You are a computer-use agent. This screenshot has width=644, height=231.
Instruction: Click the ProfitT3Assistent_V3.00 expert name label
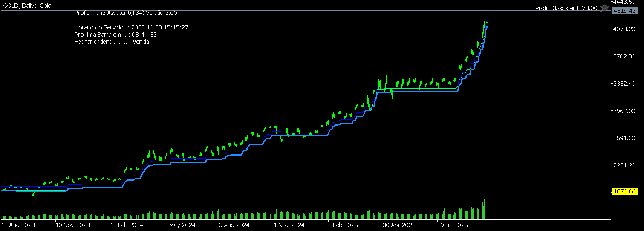[566, 8]
